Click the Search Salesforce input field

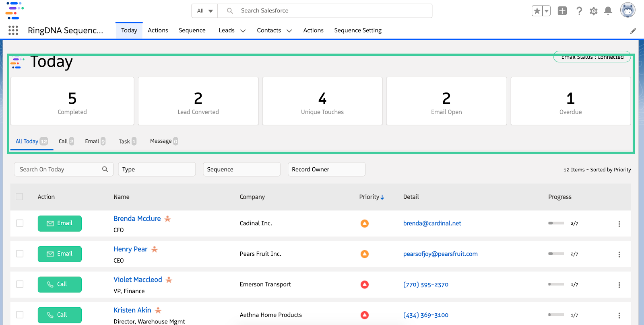coord(325,11)
